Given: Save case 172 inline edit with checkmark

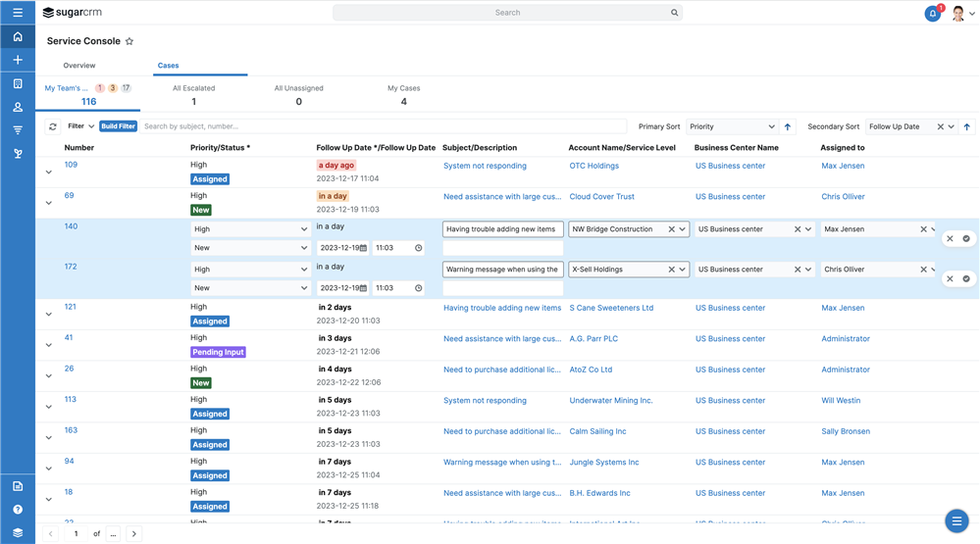Looking at the screenshot, I should (x=966, y=278).
